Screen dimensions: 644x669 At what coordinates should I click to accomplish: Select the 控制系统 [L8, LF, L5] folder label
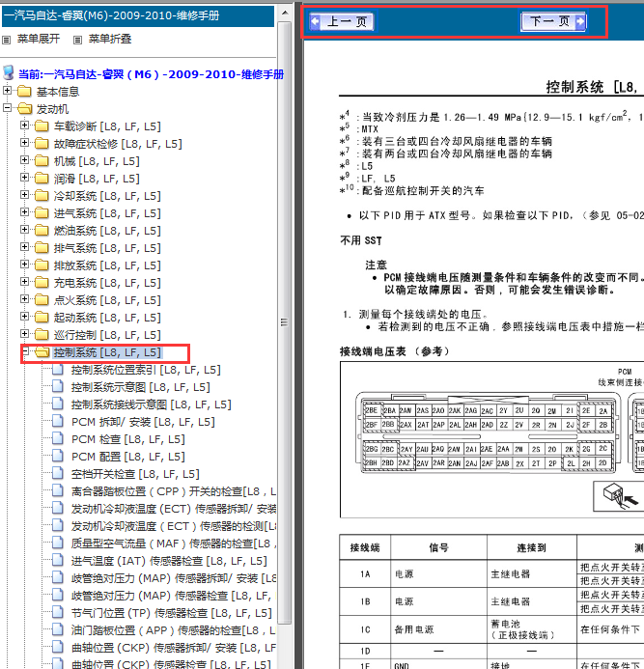107,352
